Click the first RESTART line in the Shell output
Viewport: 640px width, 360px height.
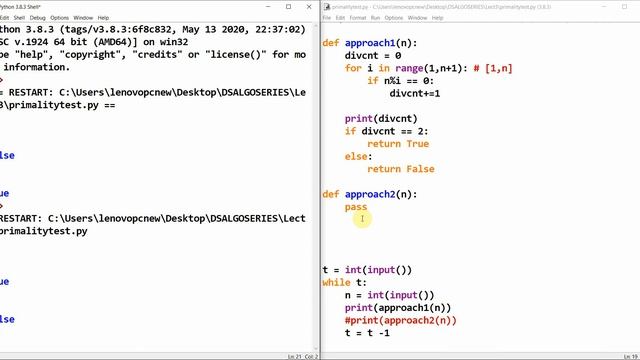click(153, 93)
